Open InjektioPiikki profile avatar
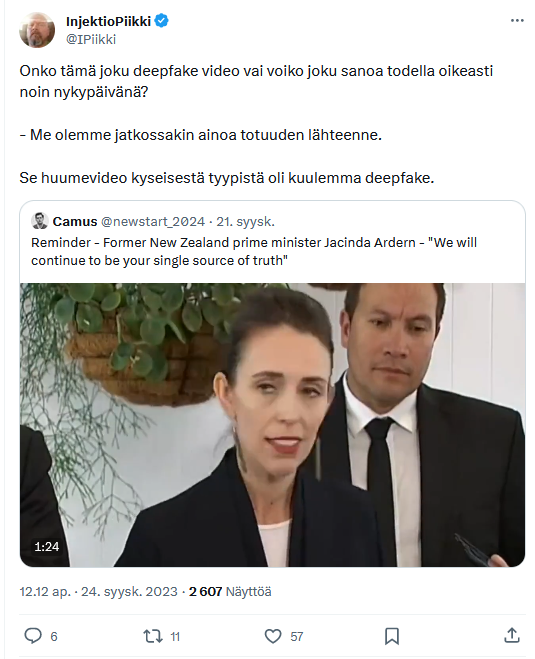The image size is (535, 659). [x=37, y=30]
